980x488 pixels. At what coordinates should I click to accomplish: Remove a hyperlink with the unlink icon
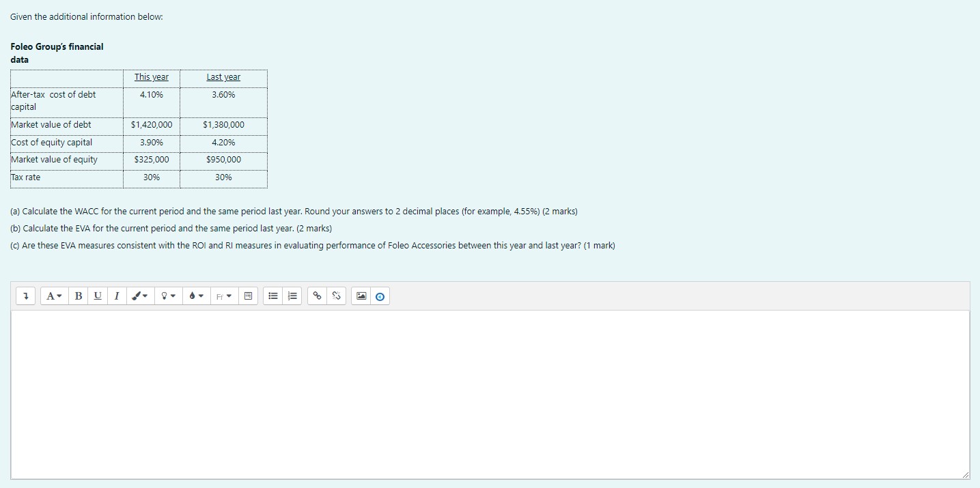(x=336, y=296)
